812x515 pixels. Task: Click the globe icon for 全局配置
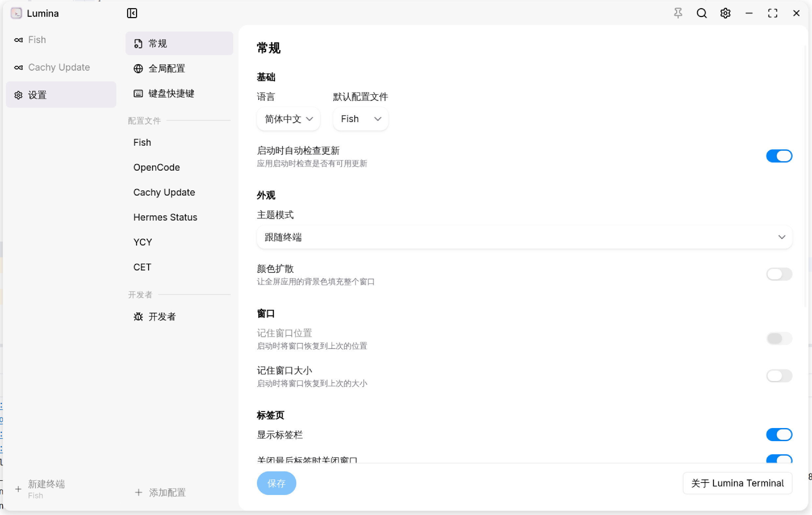(138, 68)
